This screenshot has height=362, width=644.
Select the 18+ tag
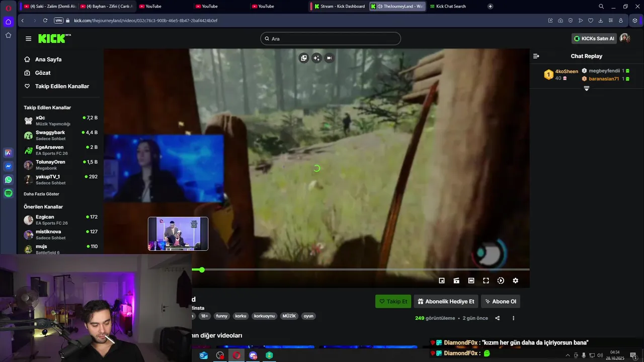[x=204, y=316]
